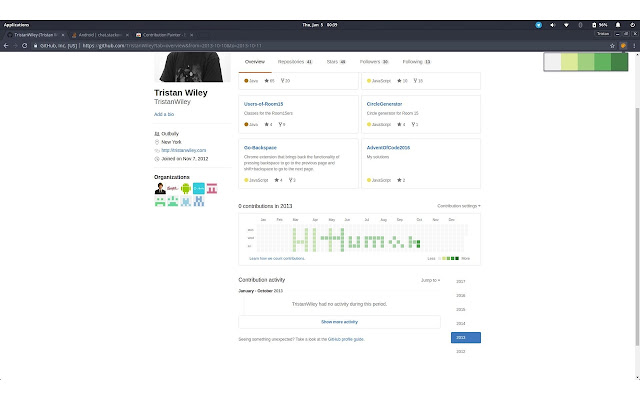Image resolution: width=640 pixels, height=400 pixels.
Task: Click the Show more activity button
Action: coord(340,322)
